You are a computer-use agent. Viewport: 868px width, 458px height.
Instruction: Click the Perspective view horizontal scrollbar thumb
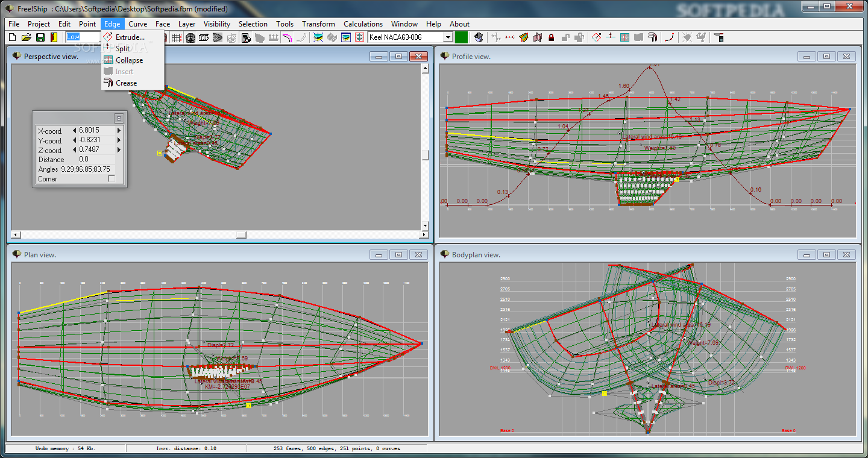(x=241, y=234)
